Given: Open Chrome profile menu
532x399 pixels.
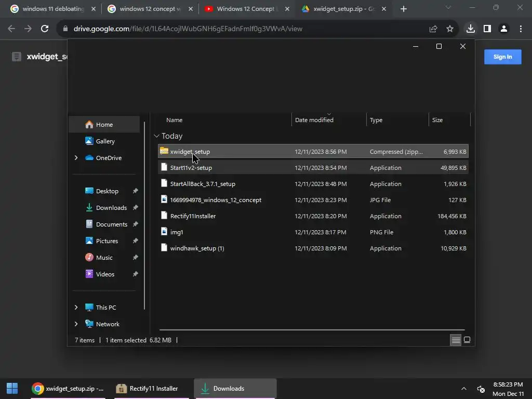Looking at the screenshot, I should (504, 29).
